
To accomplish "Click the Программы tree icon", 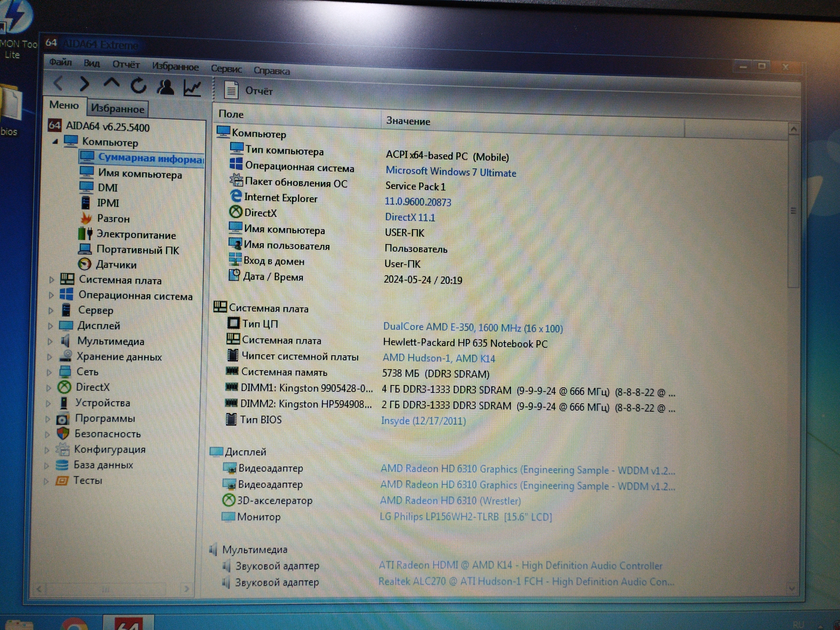I will (63, 419).
